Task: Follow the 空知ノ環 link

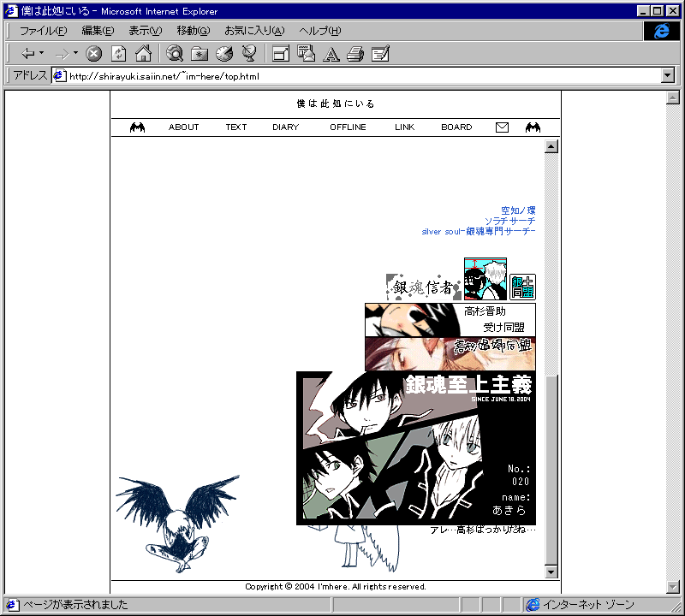Action: click(518, 210)
